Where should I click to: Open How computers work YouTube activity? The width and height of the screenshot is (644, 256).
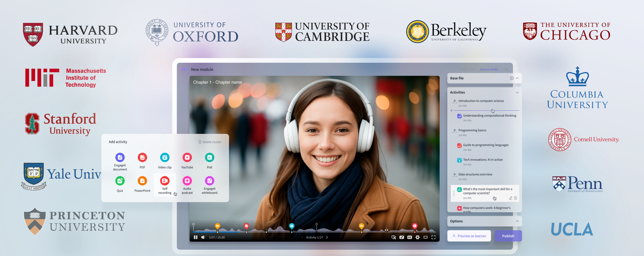[486, 208]
